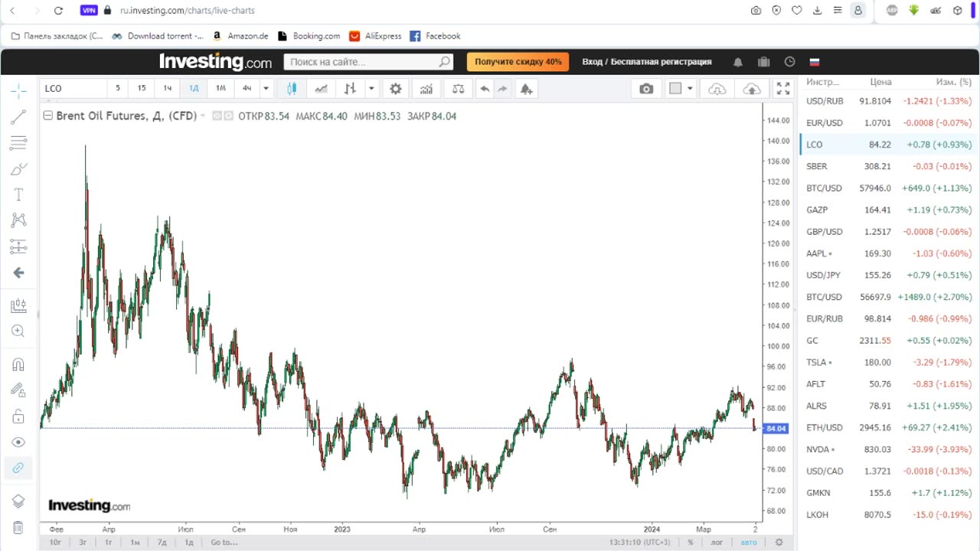Open the indicators menu

tap(426, 89)
